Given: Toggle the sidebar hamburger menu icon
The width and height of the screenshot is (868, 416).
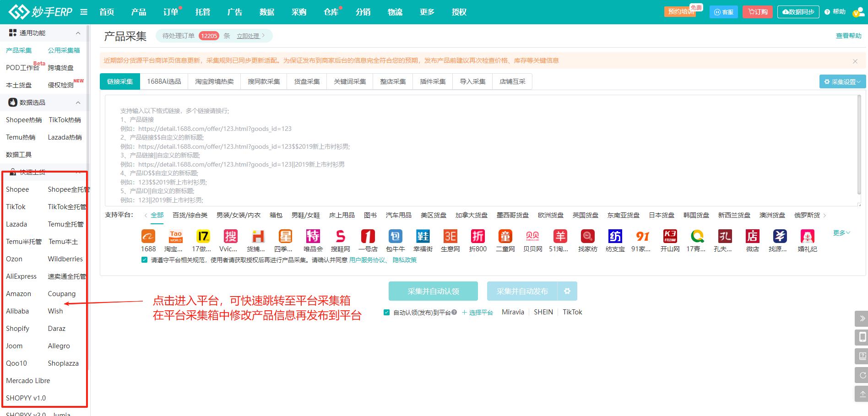Looking at the screenshot, I should click(84, 12).
